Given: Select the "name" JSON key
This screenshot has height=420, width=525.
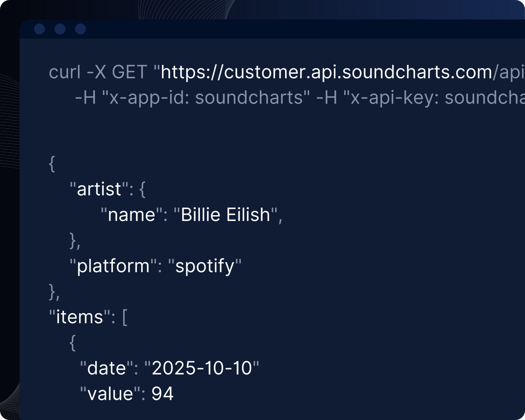Looking at the screenshot, I should tap(131, 215).
